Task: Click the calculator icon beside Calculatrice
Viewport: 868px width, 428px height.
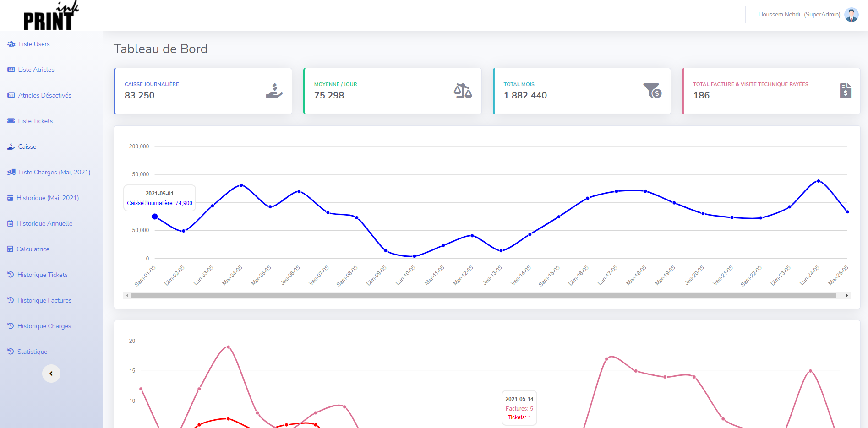Action: 10,249
